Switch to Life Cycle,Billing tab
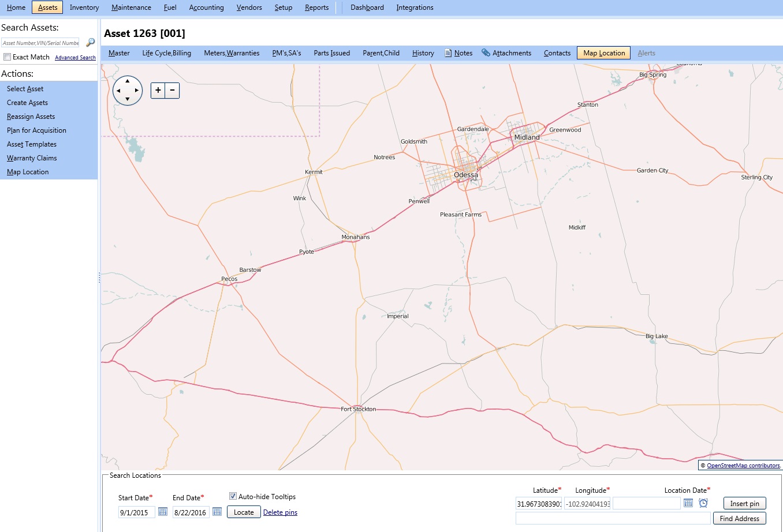This screenshot has width=783, height=532. point(166,53)
